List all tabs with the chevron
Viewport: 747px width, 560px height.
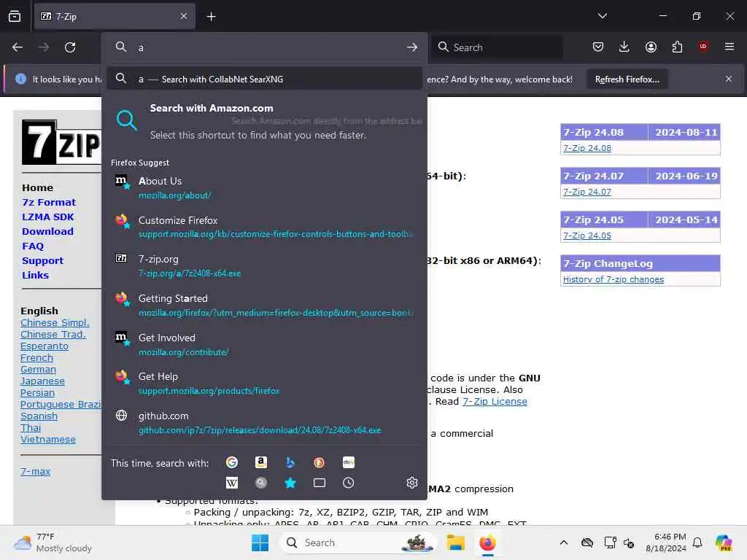click(603, 16)
